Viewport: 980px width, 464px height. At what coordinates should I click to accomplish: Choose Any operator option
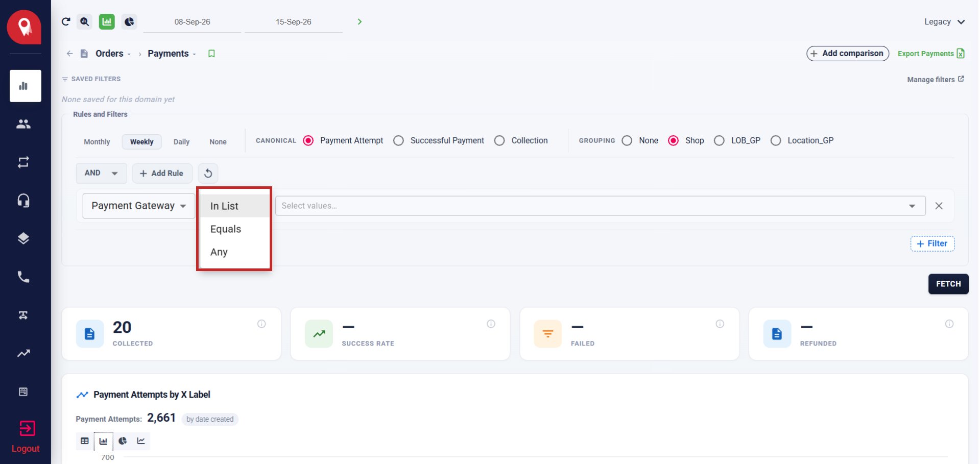(234, 252)
